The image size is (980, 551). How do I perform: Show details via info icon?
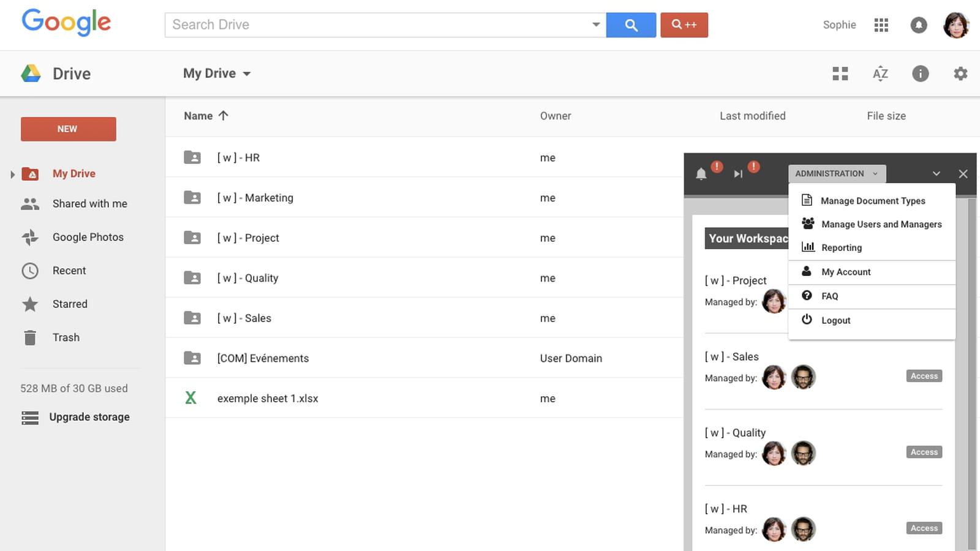(x=920, y=74)
